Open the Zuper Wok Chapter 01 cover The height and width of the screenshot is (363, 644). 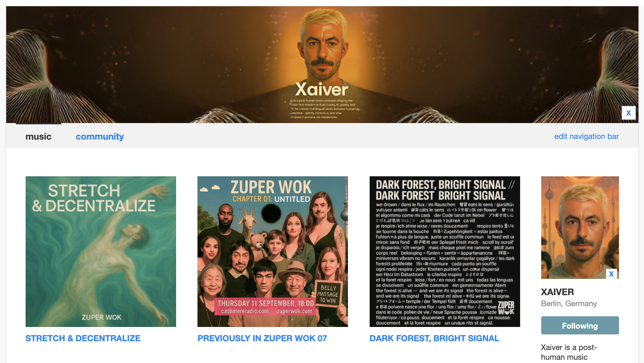click(x=273, y=252)
